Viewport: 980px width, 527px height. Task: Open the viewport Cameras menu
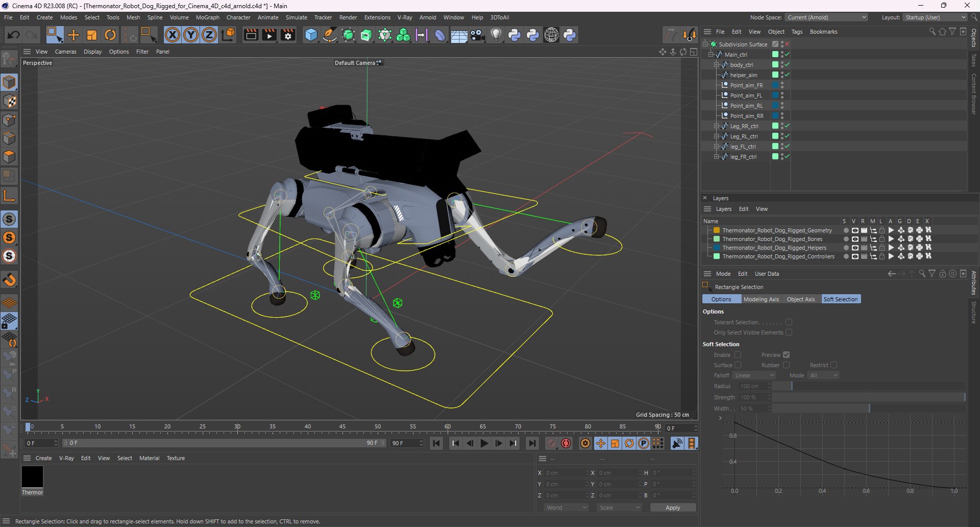pyautogui.click(x=65, y=52)
